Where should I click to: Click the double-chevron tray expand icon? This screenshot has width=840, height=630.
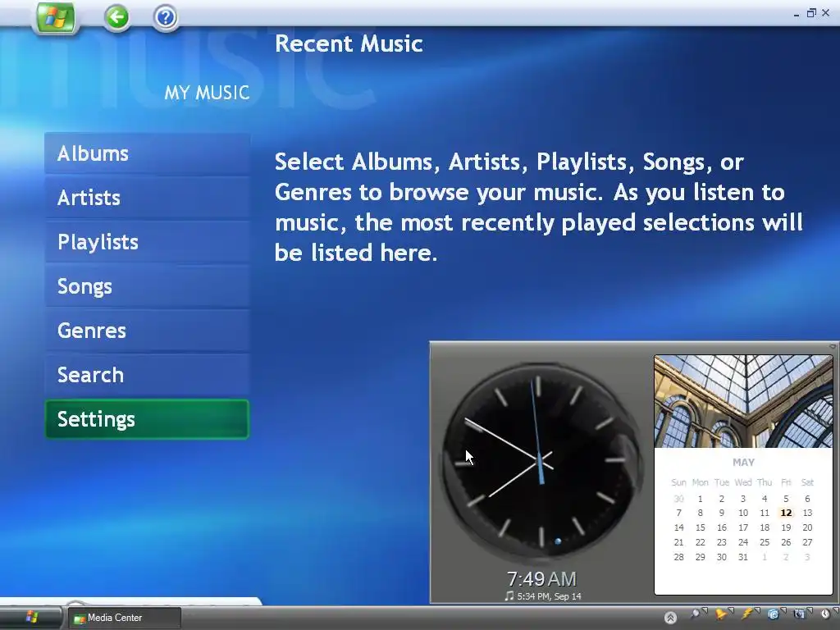[670, 618]
